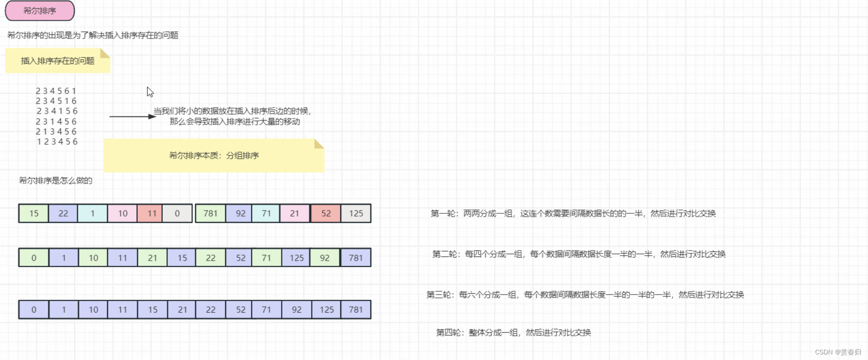Select green cell 10 in the second array

point(93,258)
